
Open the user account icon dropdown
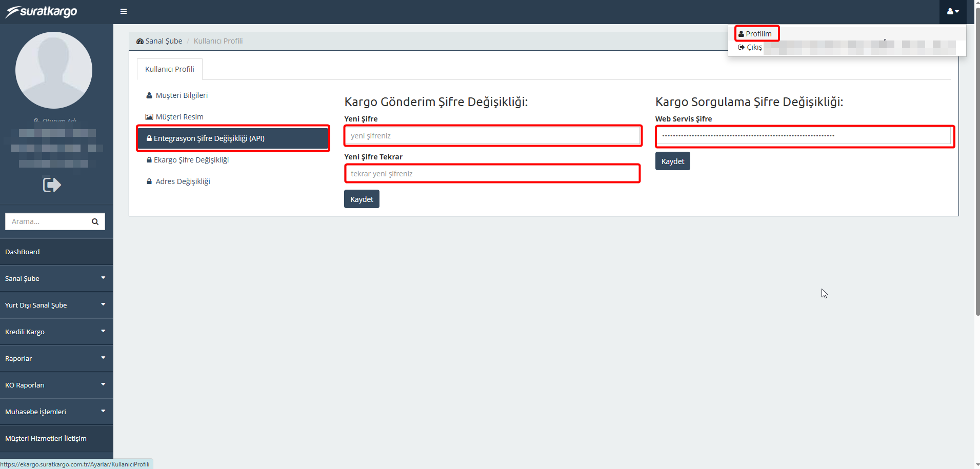(x=952, y=11)
